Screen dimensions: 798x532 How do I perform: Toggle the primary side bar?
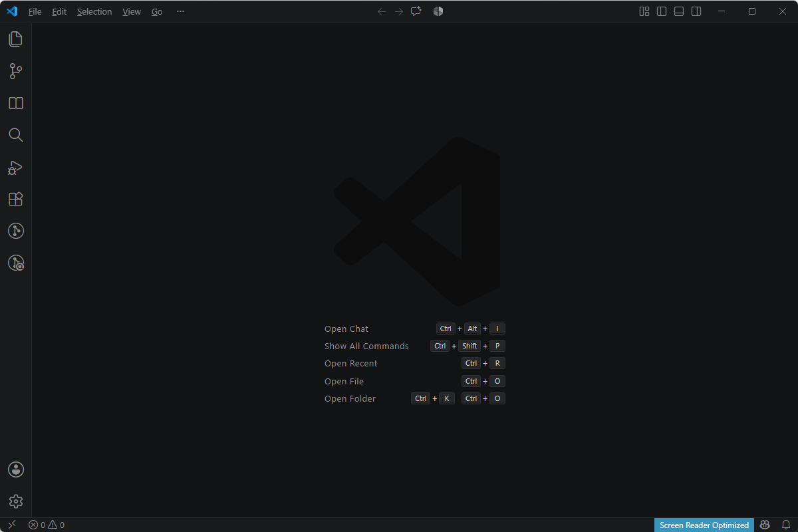[x=662, y=11]
